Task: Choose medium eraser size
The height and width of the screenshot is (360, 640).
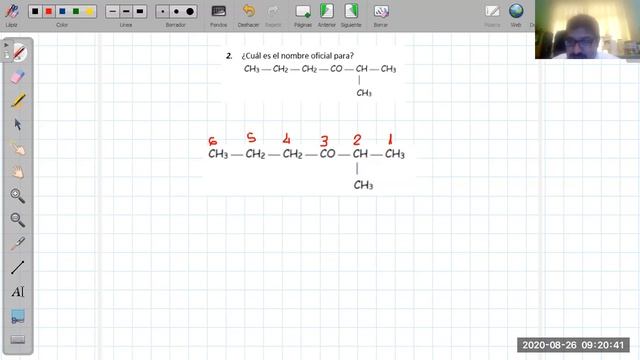Action: 176,11
